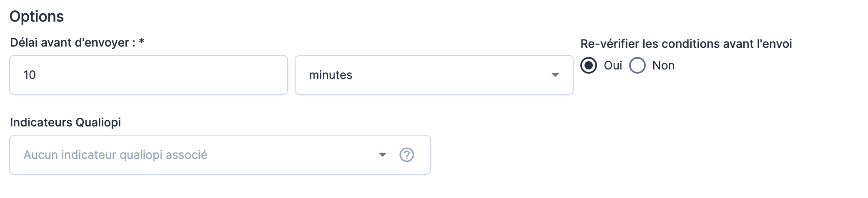The width and height of the screenshot is (868, 198).
Task: Open the Qualiopi indicator dropdown arrow
Action: [382, 155]
